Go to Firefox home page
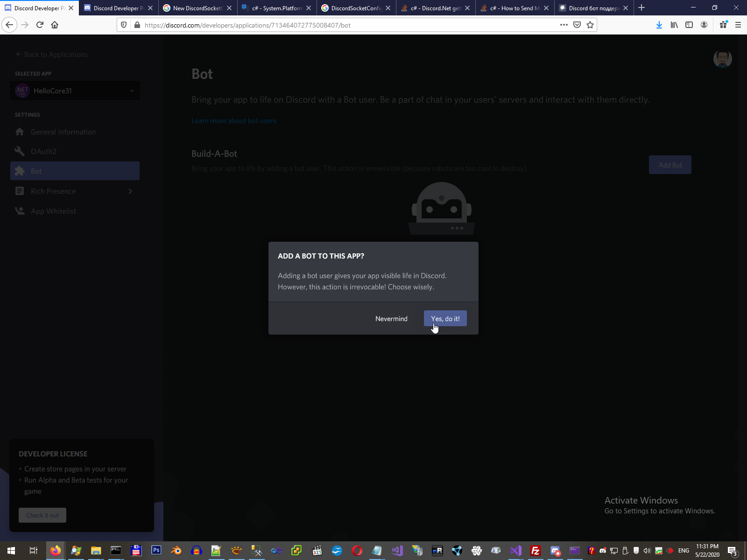 (x=55, y=25)
